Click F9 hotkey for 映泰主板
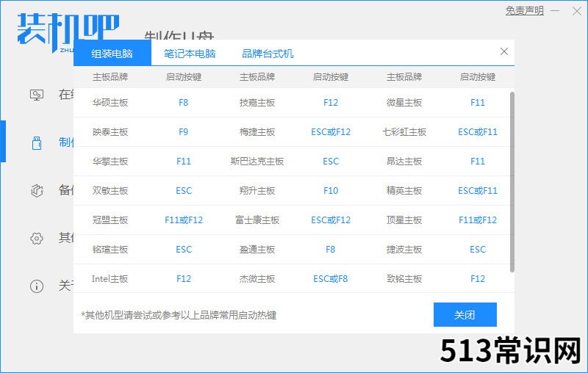Screen dimensions: 588x373 pyautogui.click(x=183, y=132)
